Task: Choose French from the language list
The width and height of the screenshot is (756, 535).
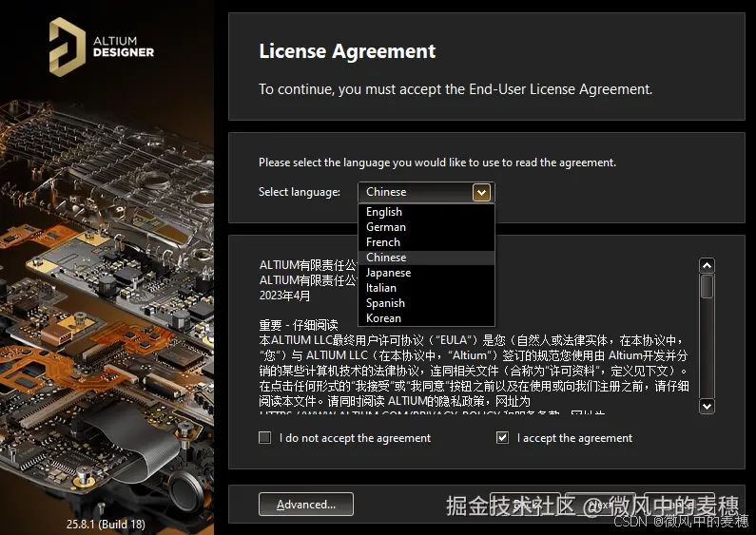Action: (426, 242)
